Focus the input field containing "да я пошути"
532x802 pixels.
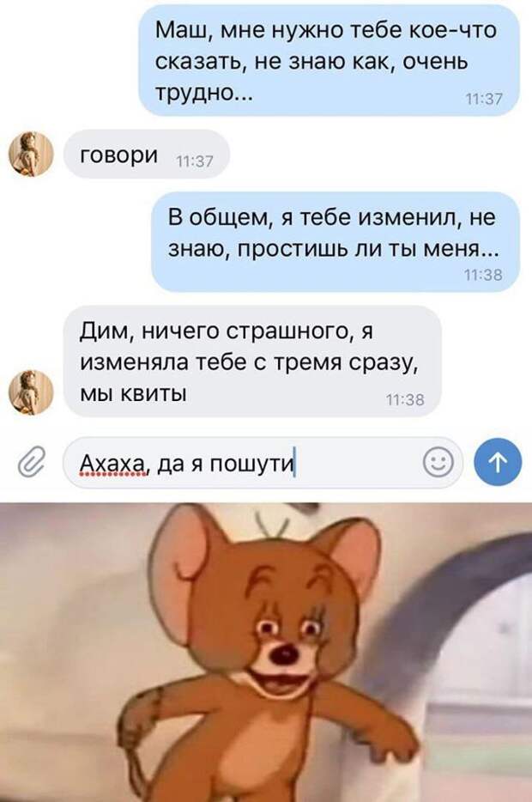tap(263, 462)
